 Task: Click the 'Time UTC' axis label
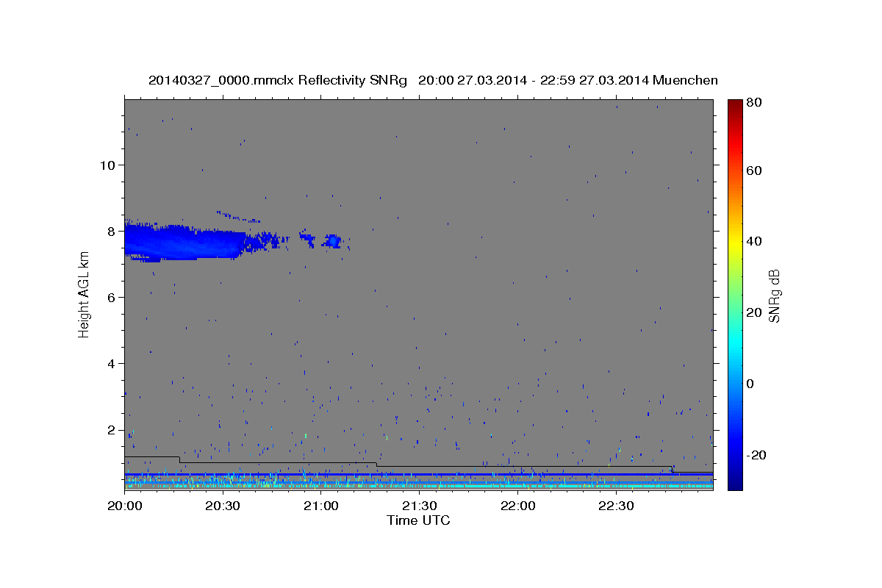point(418,520)
